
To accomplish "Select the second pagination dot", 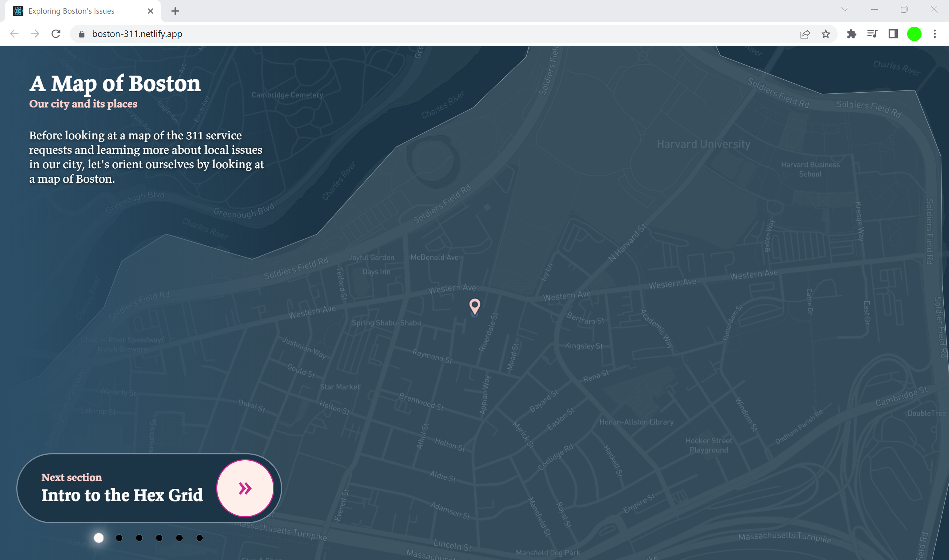I will 119,538.
